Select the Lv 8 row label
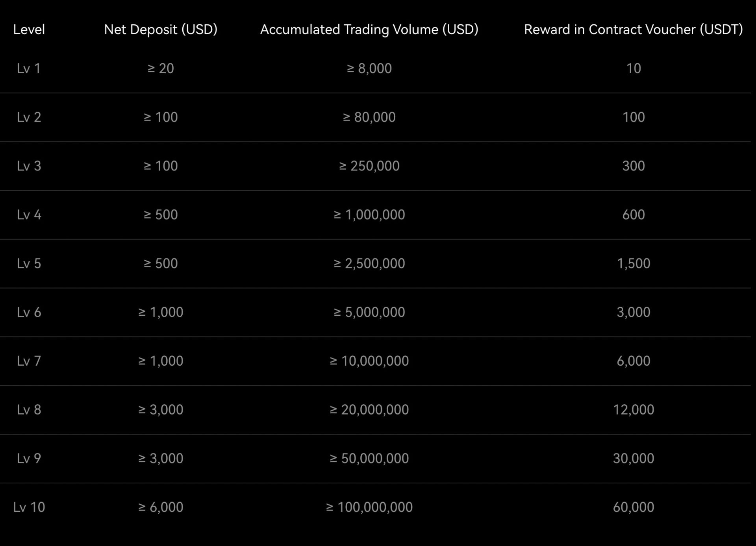 click(x=29, y=410)
